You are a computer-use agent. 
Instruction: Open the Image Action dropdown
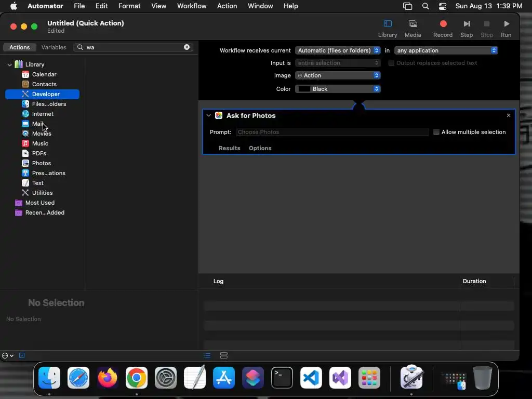coord(338,75)
